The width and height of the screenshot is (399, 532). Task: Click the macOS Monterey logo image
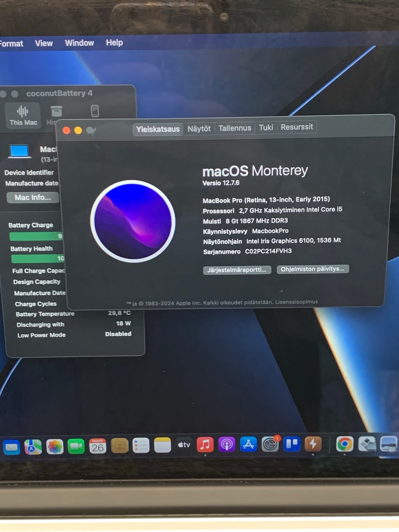click(133, 221)
